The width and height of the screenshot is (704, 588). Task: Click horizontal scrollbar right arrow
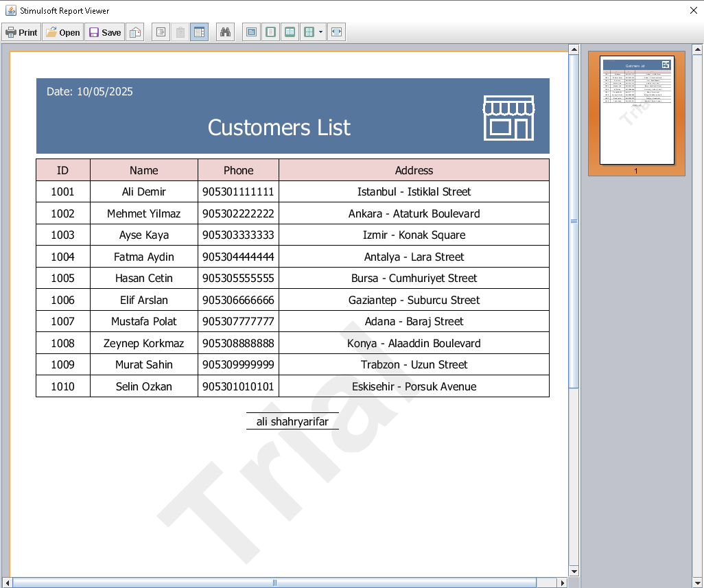click(x=563, y=583)
